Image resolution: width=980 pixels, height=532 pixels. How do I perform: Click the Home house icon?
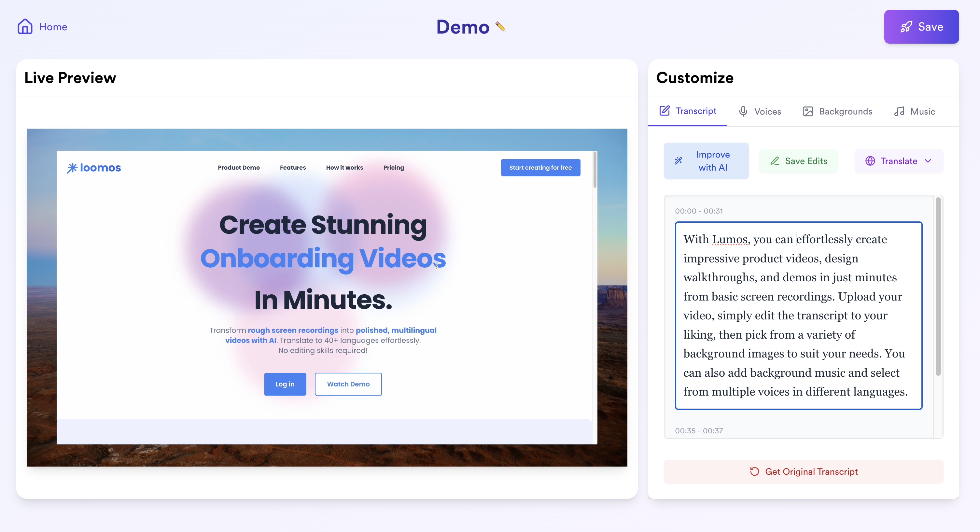click(25, 27)
